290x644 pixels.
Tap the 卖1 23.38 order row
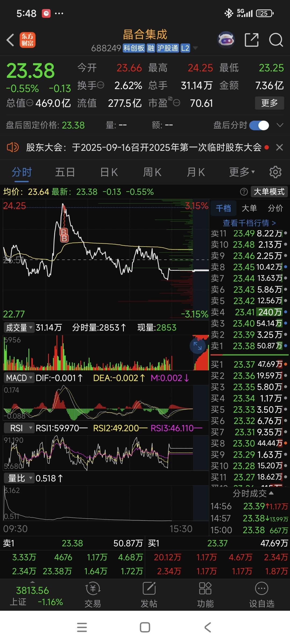coord(249,346)
